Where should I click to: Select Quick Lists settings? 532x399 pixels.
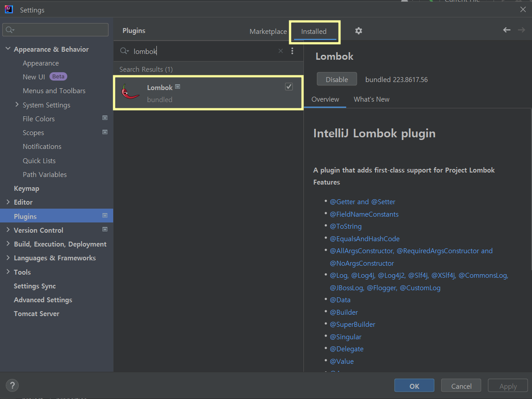[x=39, y=160]
